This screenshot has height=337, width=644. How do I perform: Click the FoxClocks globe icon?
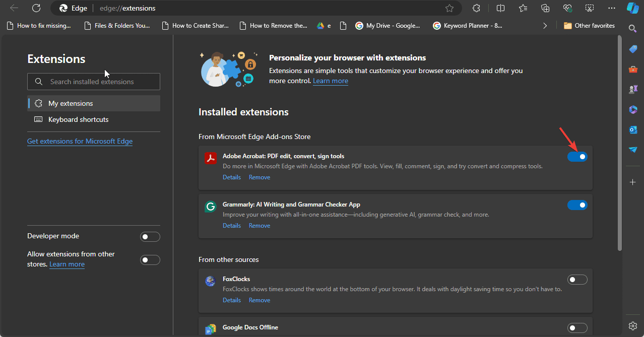pyautogui.click(x=210, y=281)
